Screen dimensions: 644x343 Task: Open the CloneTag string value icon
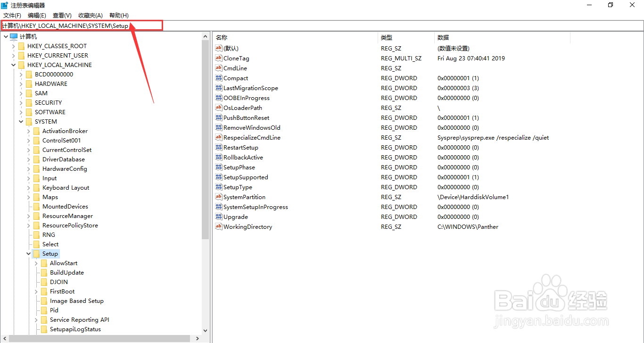tap(219, 58)
